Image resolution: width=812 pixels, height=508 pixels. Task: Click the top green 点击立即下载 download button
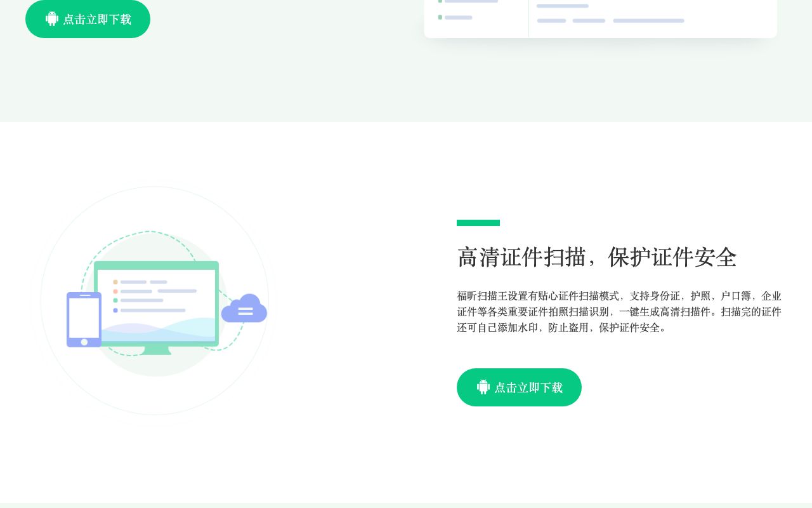point(88,19)
